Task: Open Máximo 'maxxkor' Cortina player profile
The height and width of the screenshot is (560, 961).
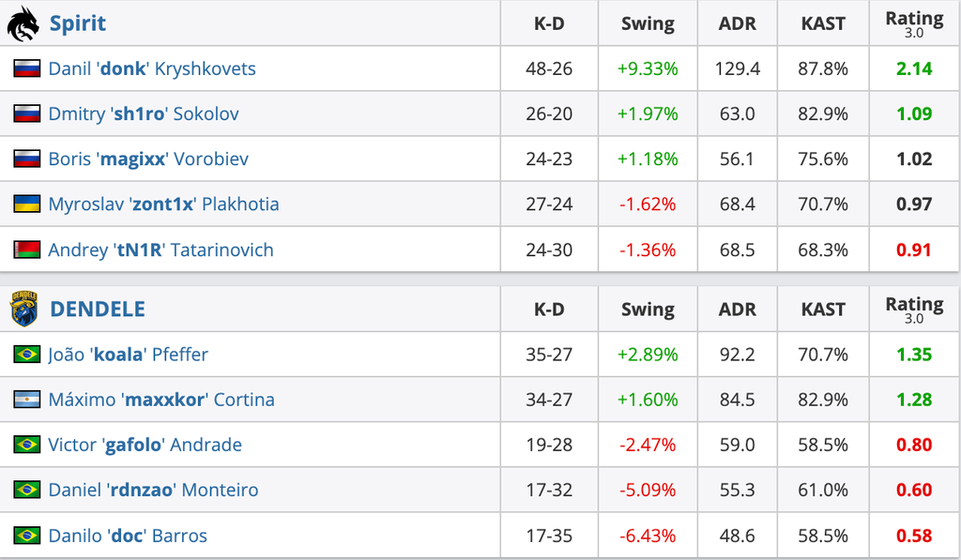Action: pyautogui.click(x=161, y=400)
